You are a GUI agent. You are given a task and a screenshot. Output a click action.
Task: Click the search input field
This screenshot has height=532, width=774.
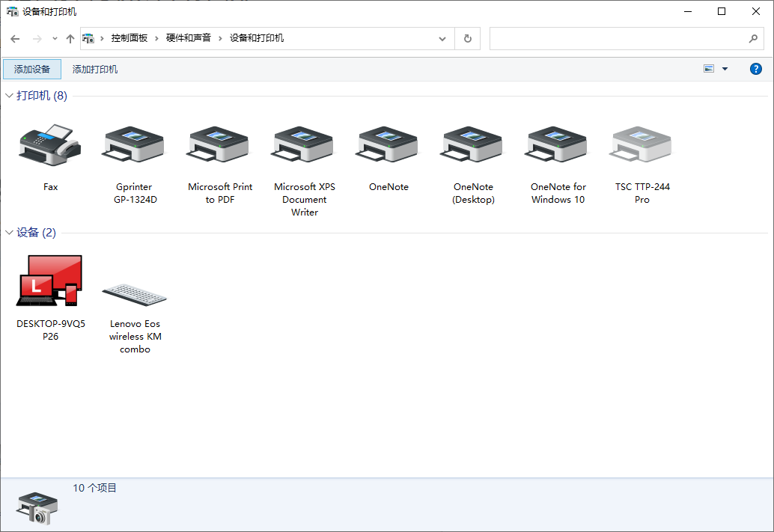618,38
